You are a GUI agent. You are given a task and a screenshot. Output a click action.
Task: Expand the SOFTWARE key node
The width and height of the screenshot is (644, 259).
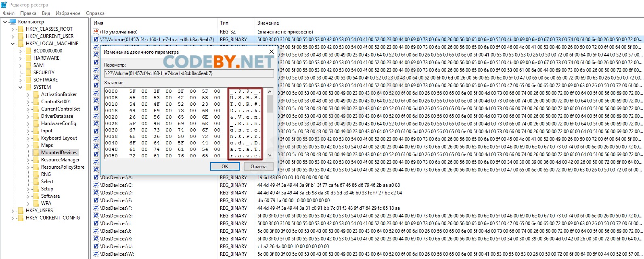(20, 80)
